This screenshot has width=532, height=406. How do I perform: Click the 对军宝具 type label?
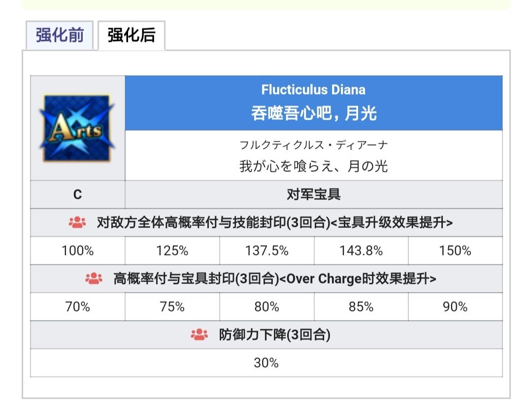tap(313, 194)
